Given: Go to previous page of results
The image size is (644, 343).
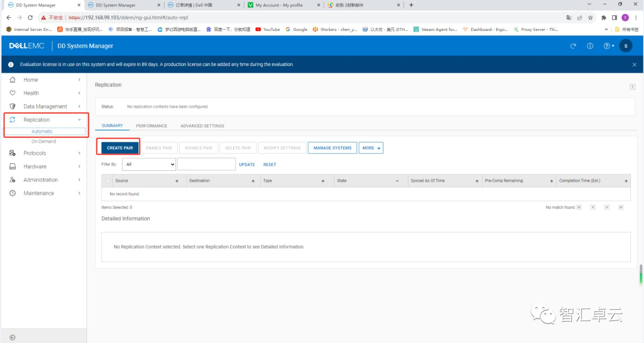Looking at the screenshot, I should [593, 207].
